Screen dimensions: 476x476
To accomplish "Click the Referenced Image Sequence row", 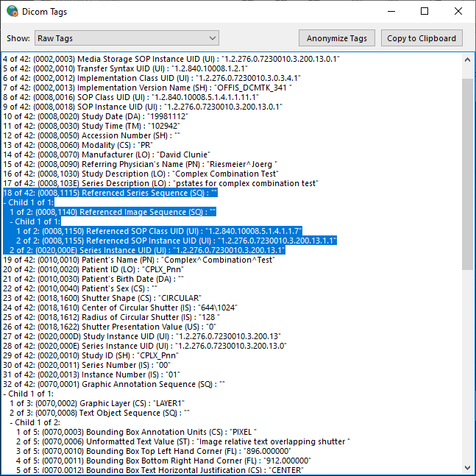I will pos(113,212).
